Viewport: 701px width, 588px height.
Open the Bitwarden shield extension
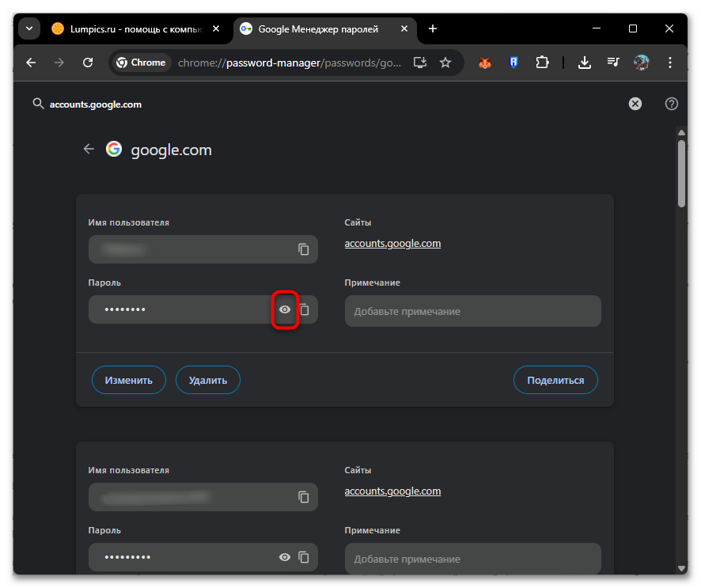point(513,63)
